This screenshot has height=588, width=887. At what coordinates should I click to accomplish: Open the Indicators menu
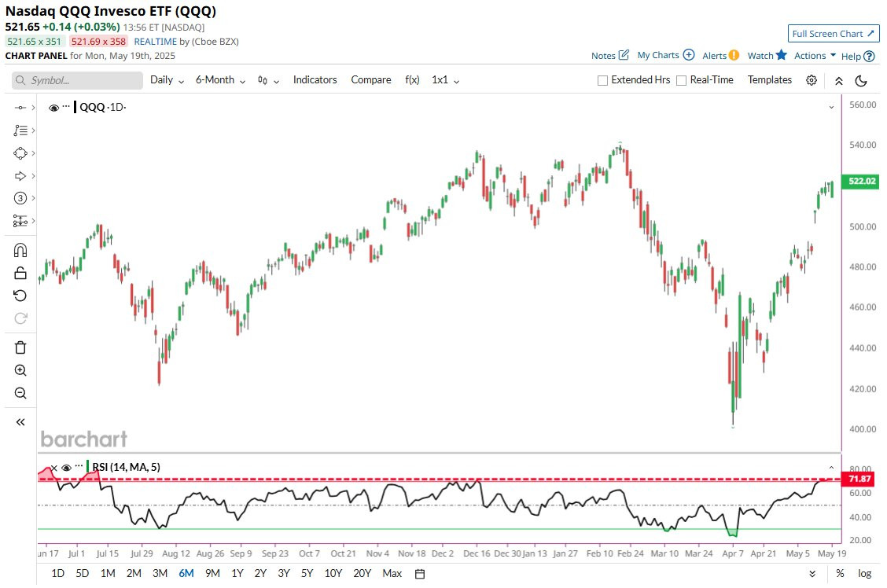coord(315,80)
